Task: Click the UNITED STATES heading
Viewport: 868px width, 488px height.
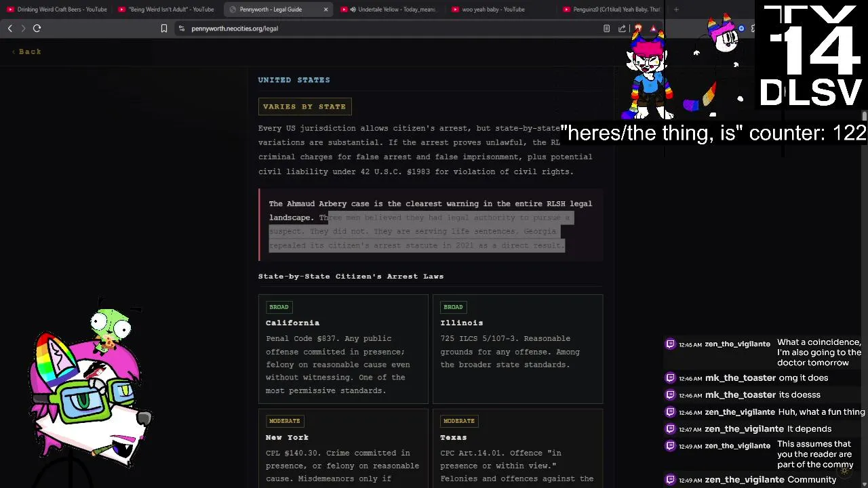Action: tap(294, 80)
